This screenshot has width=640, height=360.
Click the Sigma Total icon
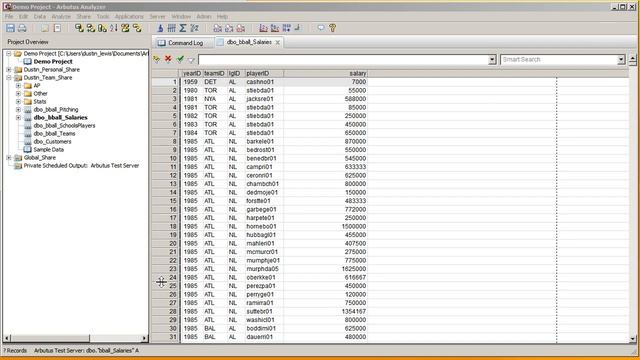click(x=183, y=28)
